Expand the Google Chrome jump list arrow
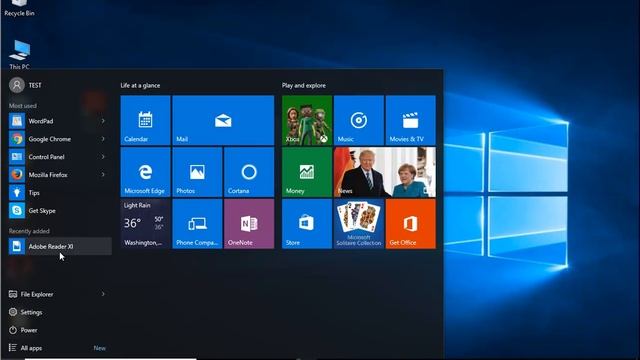 coord(103,139)
